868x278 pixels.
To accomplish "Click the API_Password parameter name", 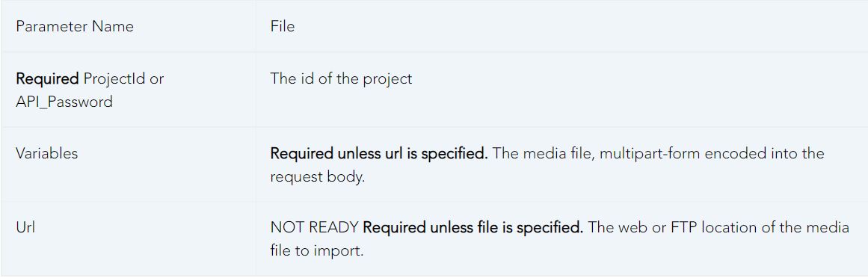I will [64, 102].
